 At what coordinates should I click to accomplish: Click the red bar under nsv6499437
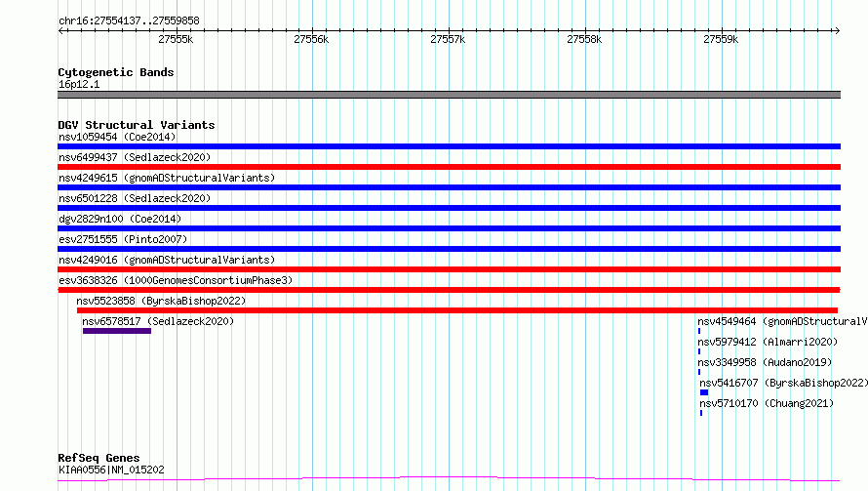click(x=449, y=167)
